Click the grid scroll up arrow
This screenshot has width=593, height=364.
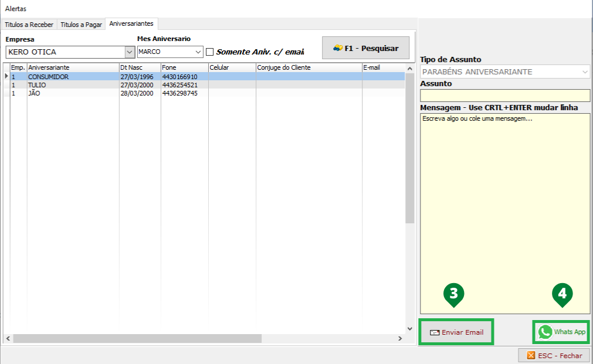click(409, 69)
